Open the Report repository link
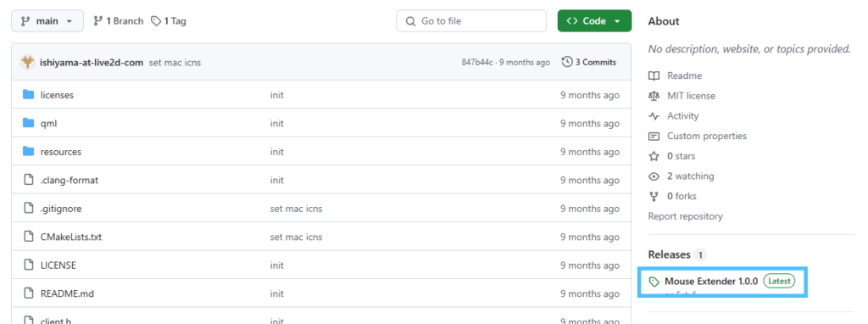Viewport: 868px width, 324px height. (x=685, y=216)
